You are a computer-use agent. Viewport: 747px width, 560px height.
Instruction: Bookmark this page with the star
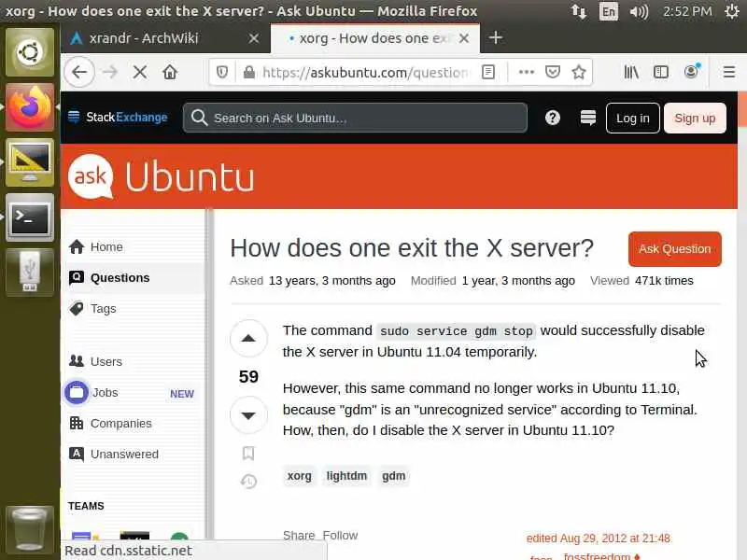(x=579, y=73)
